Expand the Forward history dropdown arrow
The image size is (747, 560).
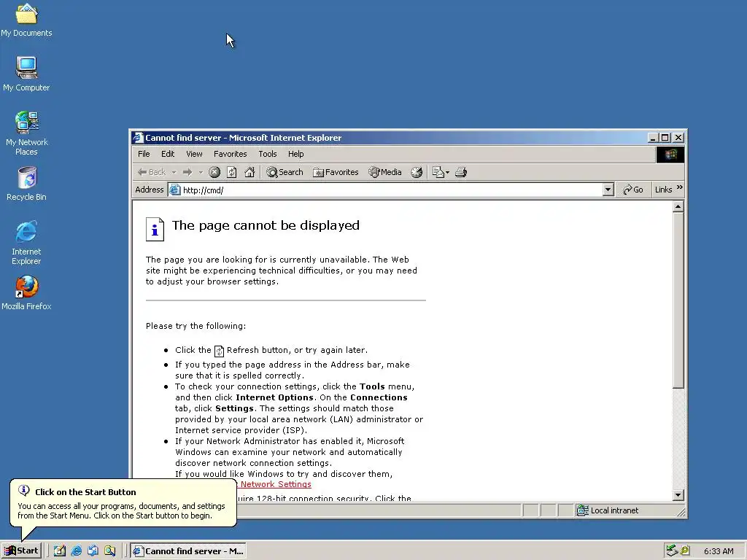[x=201, y=172]
